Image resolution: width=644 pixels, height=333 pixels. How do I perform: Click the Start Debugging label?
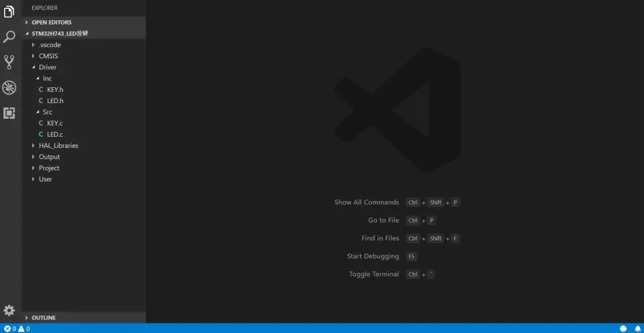[x=373, y=257]
